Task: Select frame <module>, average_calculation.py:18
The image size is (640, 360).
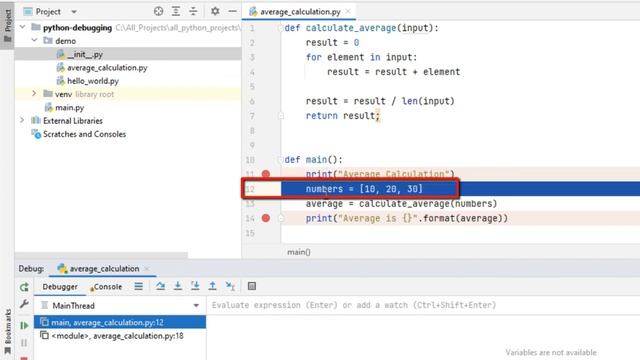Action: pos(120,336)
